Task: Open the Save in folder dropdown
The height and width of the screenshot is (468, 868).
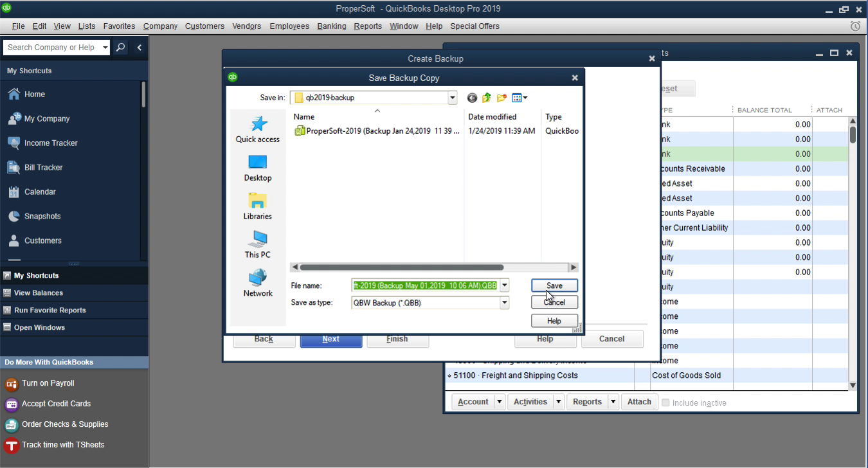Action: (x=452, y=98)
